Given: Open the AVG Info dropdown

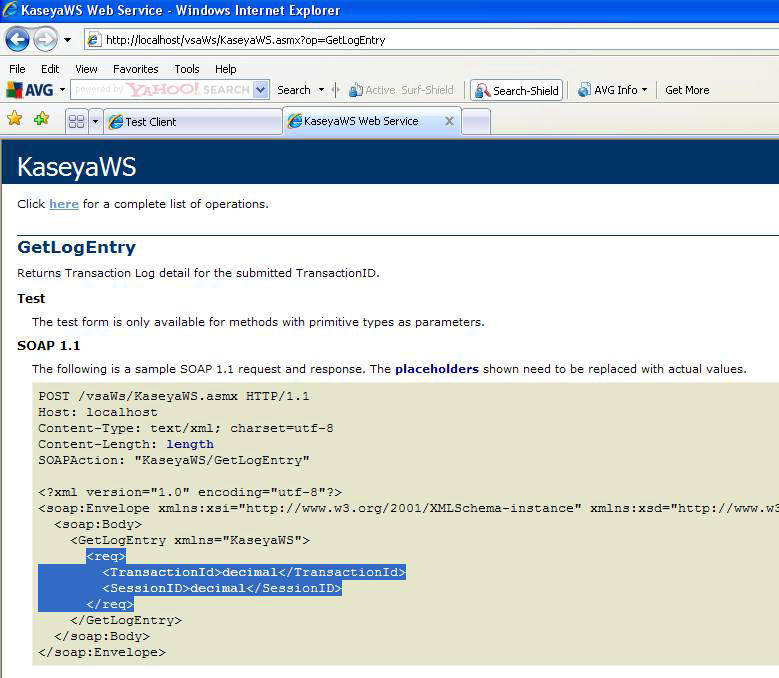Looking at the screenshot, I should pyautogui.click(x=613, y=90).
